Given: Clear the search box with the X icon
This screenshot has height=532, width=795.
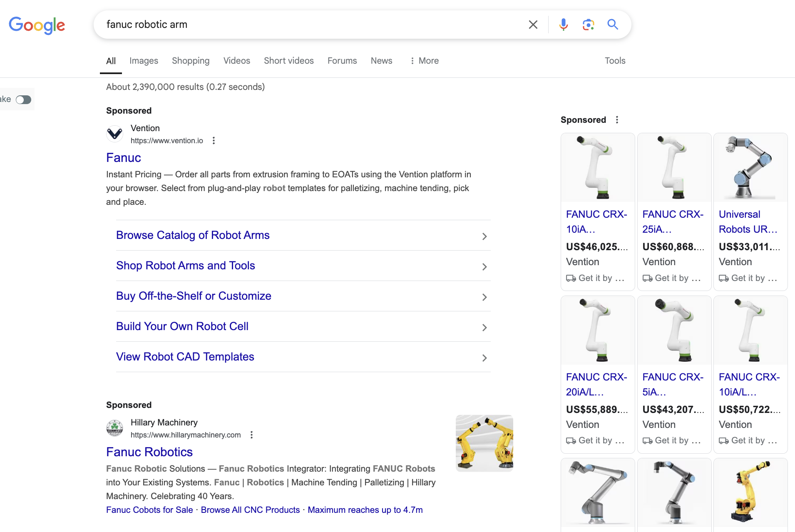Looking at the screenshot, I should (533, 25).
